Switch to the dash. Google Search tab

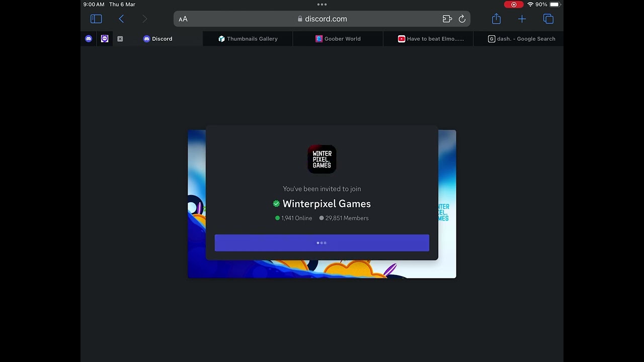[519, 39]
